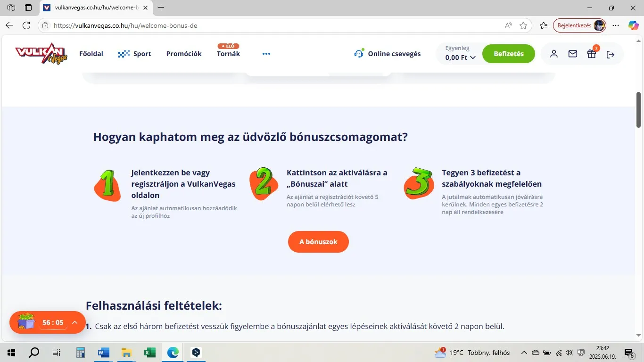Click the green Befizetés button
The width and height of the screenshot is (644, 362).
[509, 54]
